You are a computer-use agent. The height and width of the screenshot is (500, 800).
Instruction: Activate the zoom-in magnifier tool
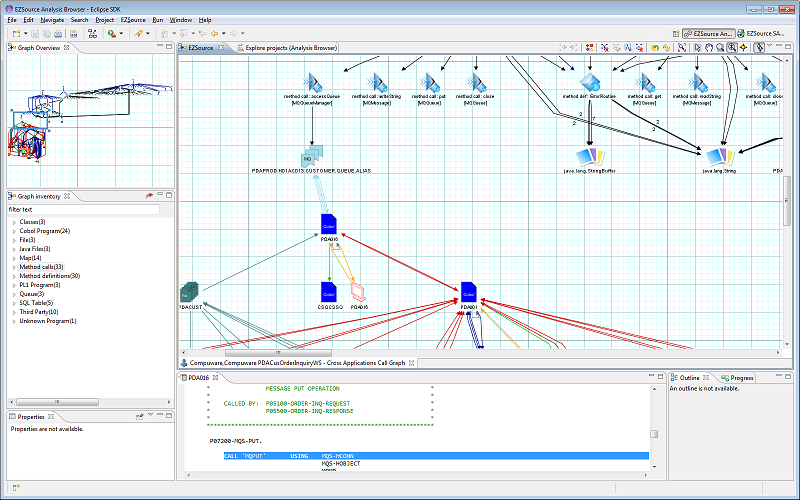[x=733, y=47]
